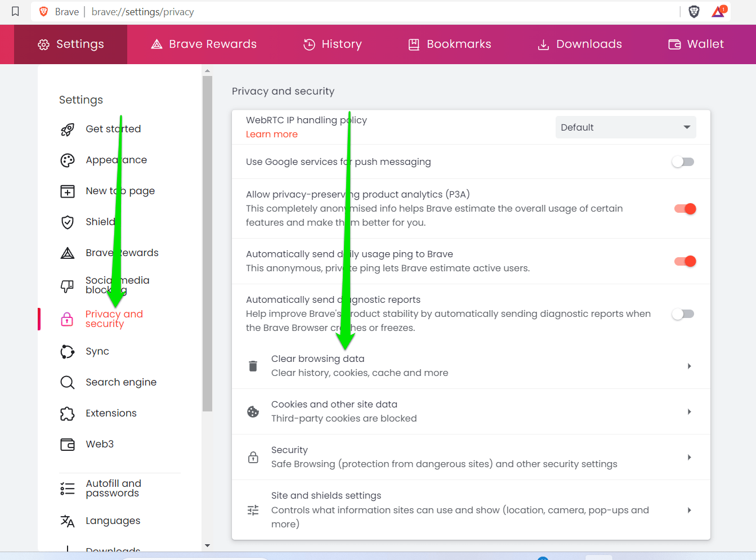The height and width of the screenshot is (560, 756).
Task: Click the 'Third-party cookies are blocked' text
Action: [344, 419]
